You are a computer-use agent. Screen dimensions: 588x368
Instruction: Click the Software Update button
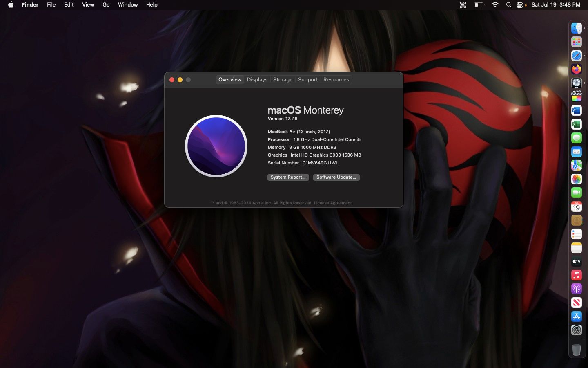click(336, 177)
